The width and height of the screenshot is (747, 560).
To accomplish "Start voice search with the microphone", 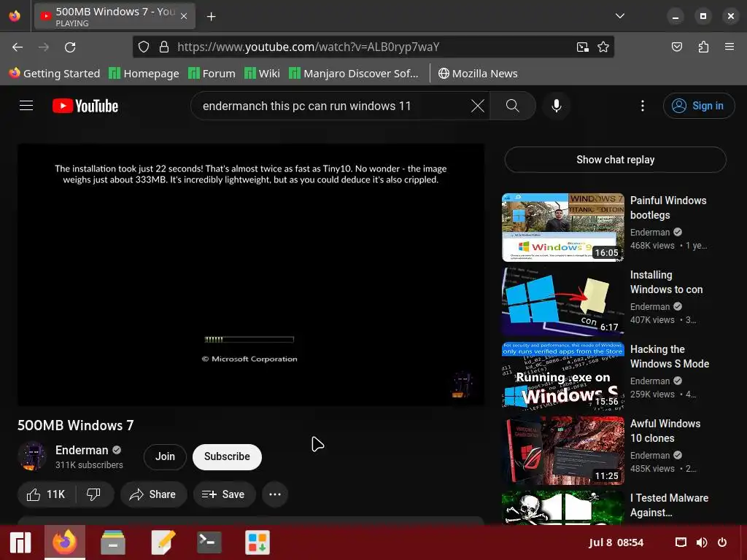I will click(556, 106).
